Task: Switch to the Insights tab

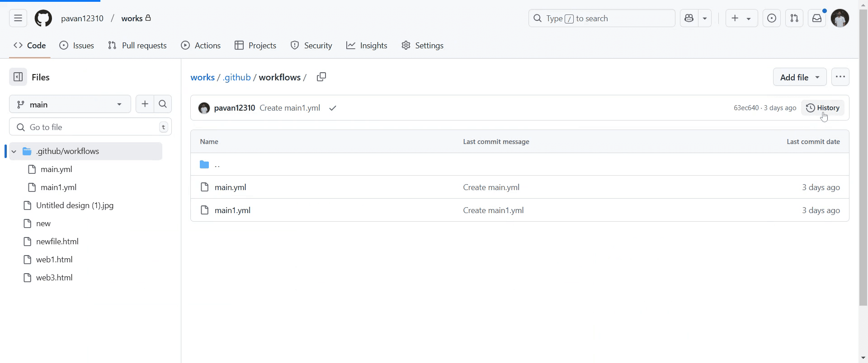Action: tap(367, 46)
